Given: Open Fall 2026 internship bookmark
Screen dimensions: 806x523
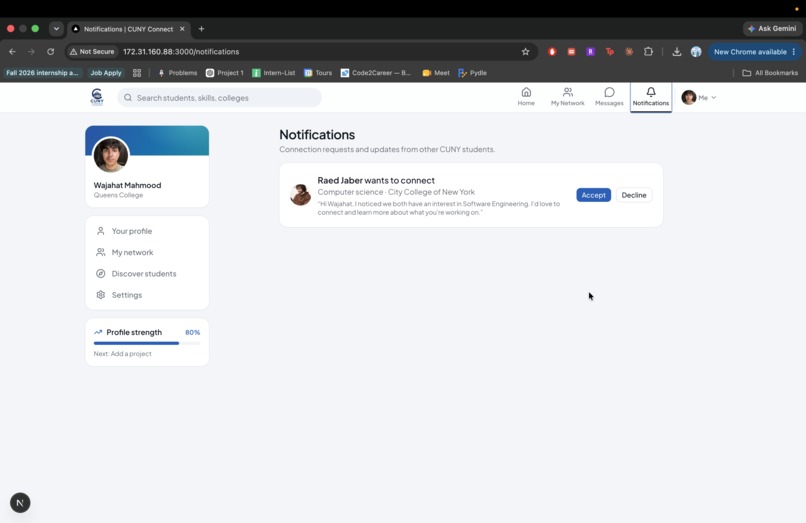Looking at the screenshot, I should [x=42, y=73].
